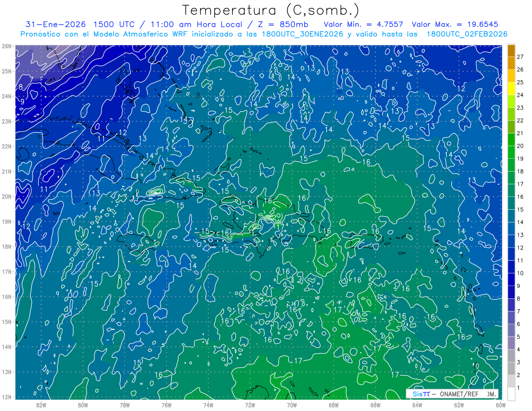Select the legend value '22'
This screenshot has height=411, width=532.
click(x=520, y=121)
